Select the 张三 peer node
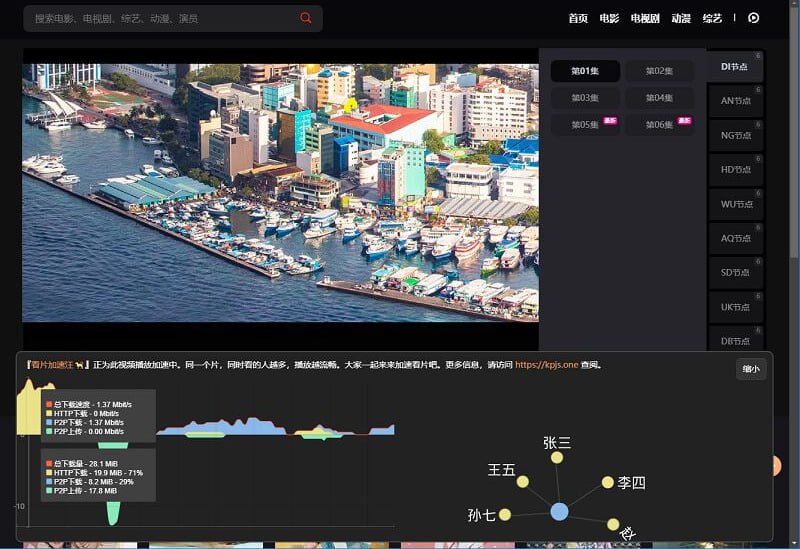Image resolution: width=800 pixels, height=549 pixels. [x=557, y=458]
